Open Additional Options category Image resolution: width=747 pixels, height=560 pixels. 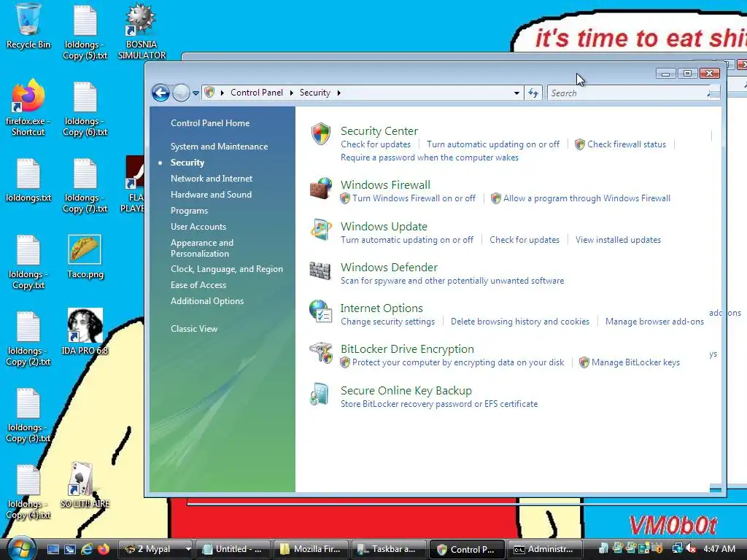click(x=207, y=301)
